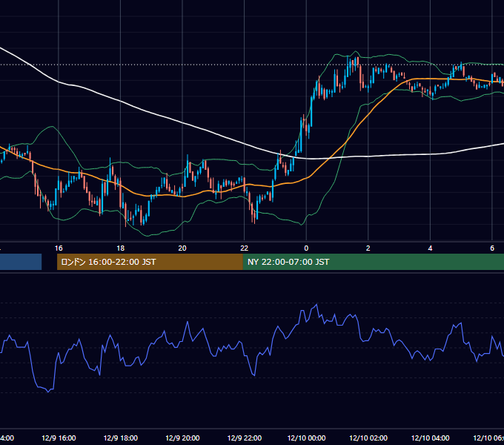The image size is (504, 445).
Task: Click the 12/9 22:00 date label
Action: point(245,438)
